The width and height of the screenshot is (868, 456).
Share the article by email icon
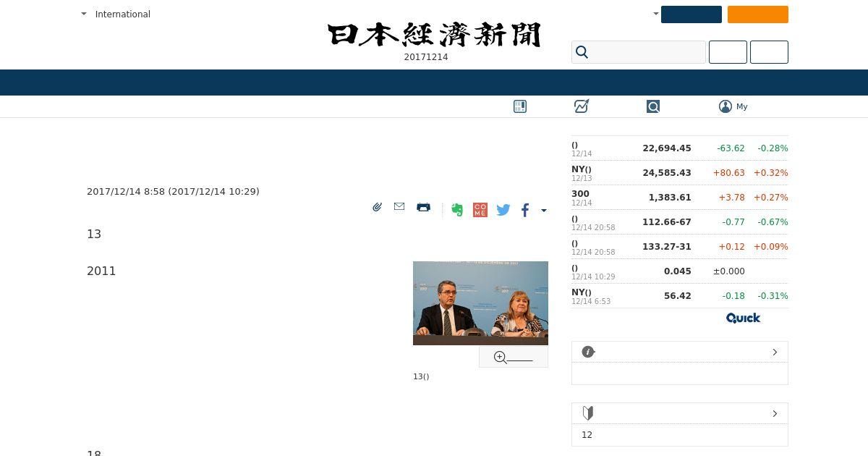(x=399, y=206)
